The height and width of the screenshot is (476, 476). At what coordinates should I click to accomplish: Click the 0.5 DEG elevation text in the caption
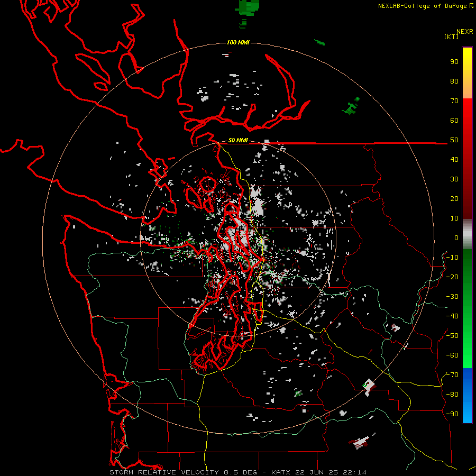coord(241,472)
